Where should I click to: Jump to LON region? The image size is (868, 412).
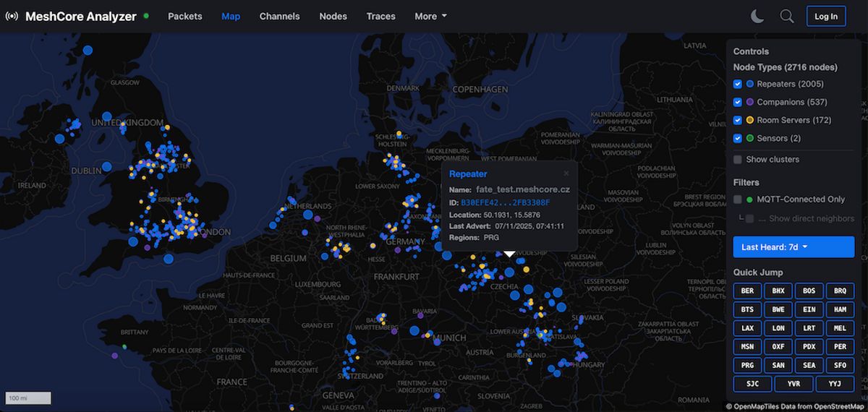coord(778,328)
